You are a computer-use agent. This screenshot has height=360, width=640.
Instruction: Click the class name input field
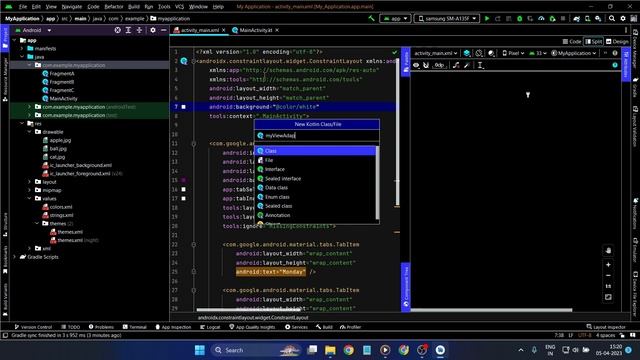317,136
